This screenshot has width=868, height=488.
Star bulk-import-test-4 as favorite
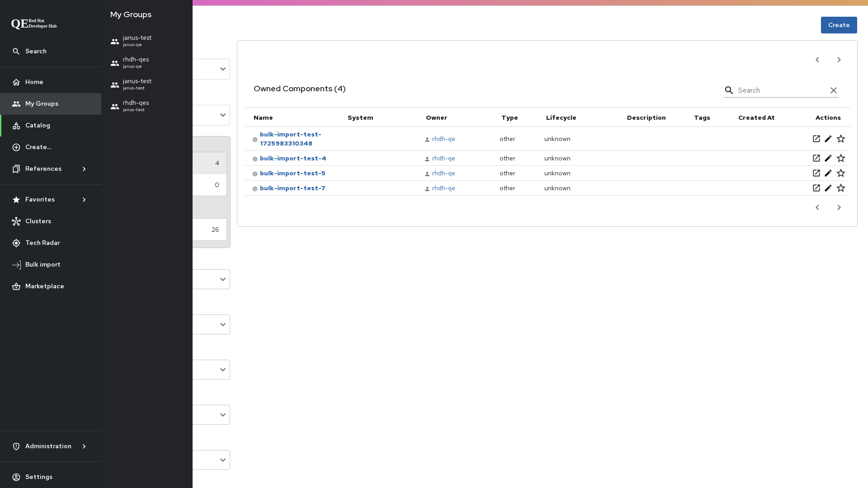(x=840, y=158)
